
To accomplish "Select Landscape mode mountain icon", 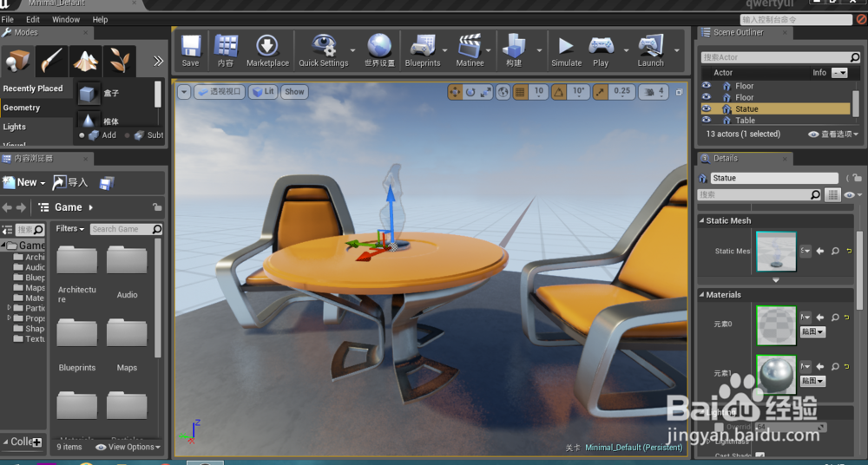I will [85, 61].
